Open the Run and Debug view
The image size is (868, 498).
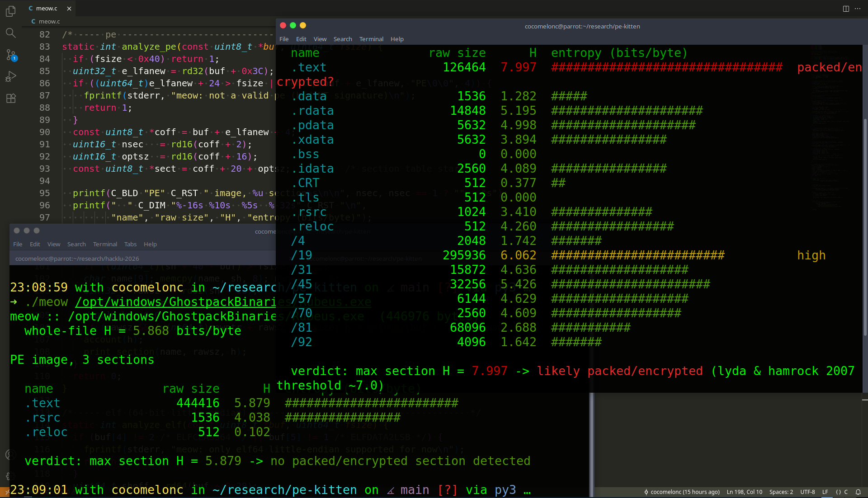click(11, 77)
